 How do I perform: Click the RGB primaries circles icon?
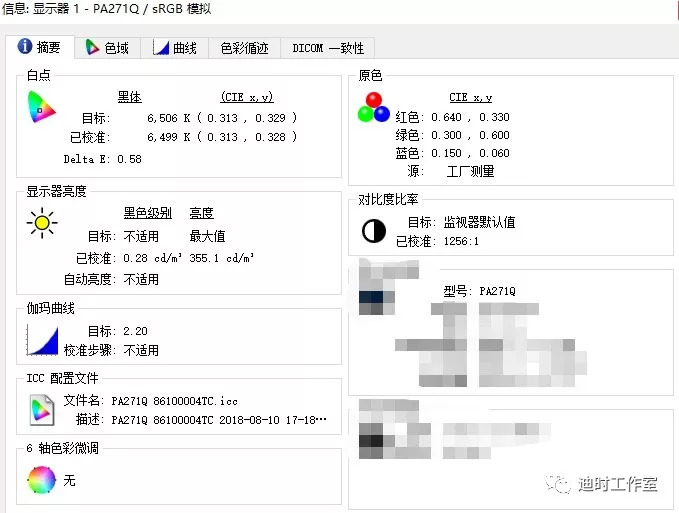(x=374, y=107)
